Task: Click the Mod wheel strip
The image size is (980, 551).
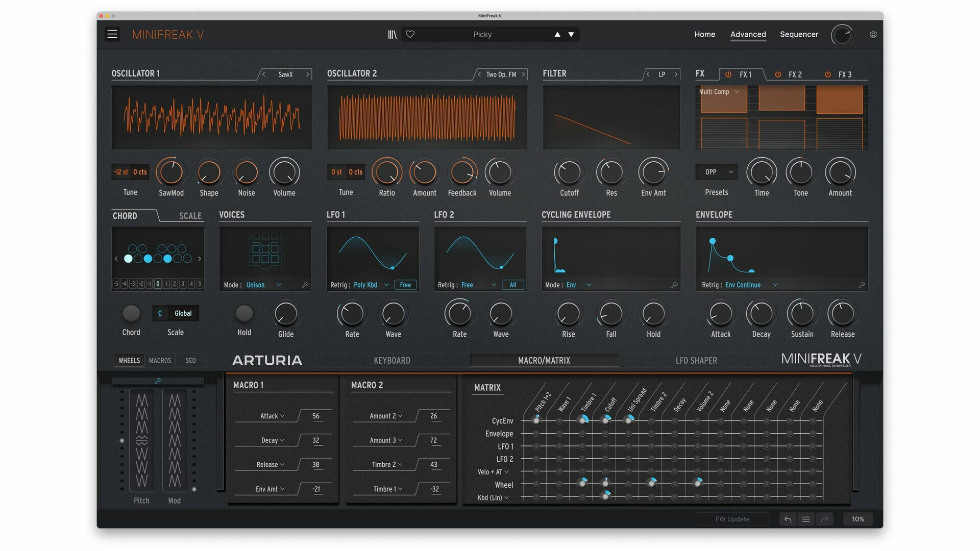Action: tap(175, 440)
